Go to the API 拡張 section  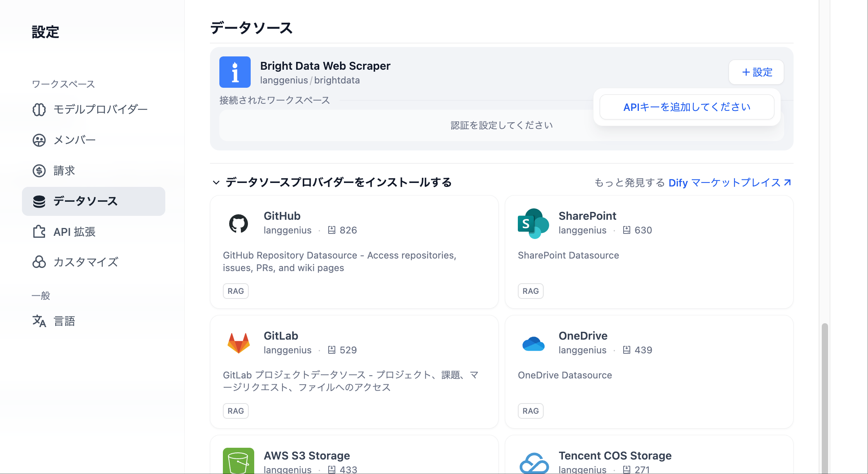click(x=74, y=232)
